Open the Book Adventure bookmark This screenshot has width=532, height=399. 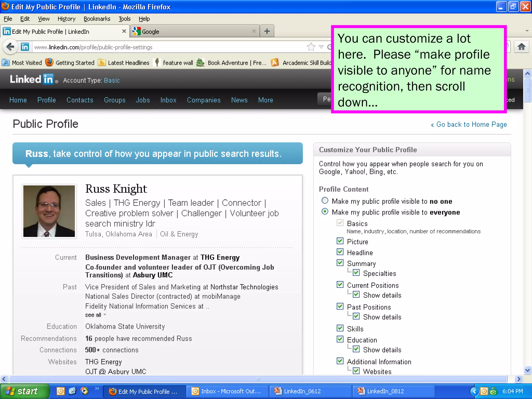tap(231, 63)
